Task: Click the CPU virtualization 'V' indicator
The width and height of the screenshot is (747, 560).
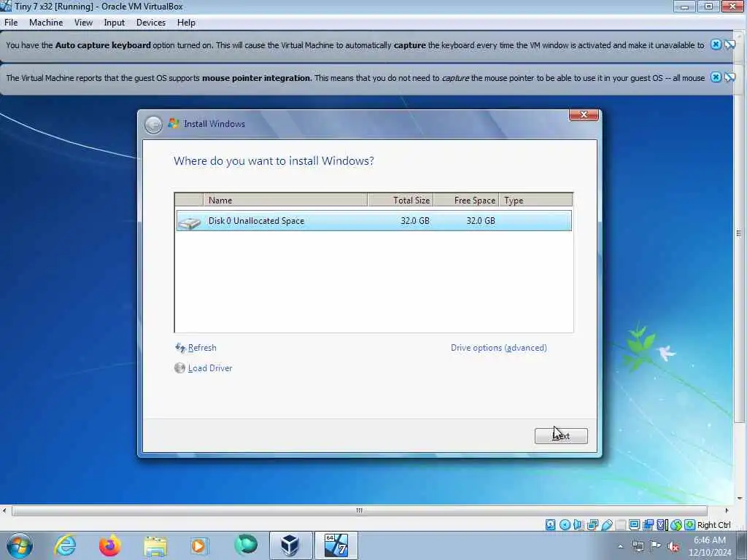Action: (661, 525)
